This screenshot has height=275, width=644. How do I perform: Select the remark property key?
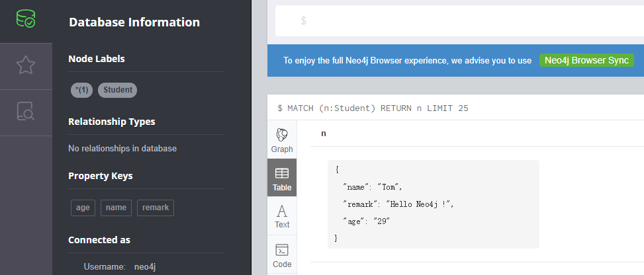(x=156, y=208)
